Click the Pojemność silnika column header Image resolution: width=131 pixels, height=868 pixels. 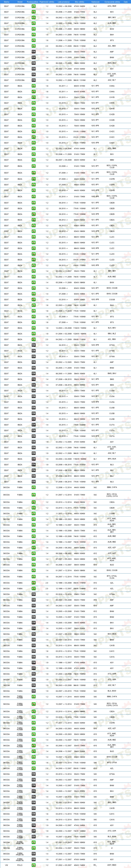pyautogui.click(x=46, y=2)
